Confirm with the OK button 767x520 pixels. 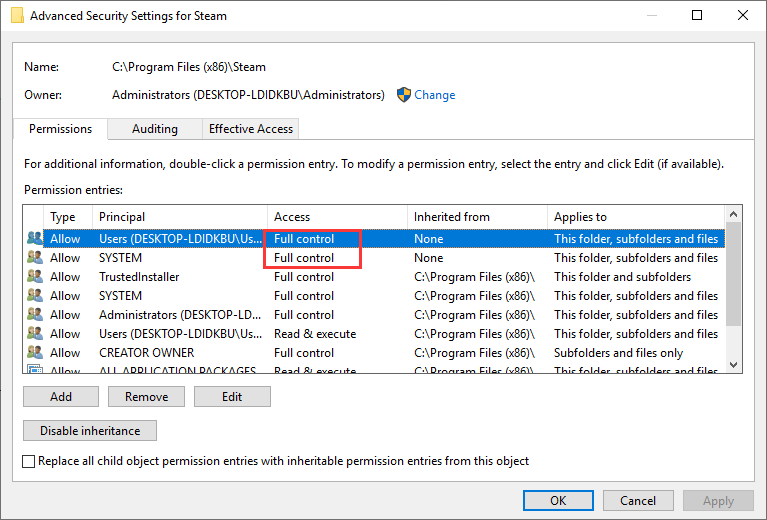coord(558,500)
